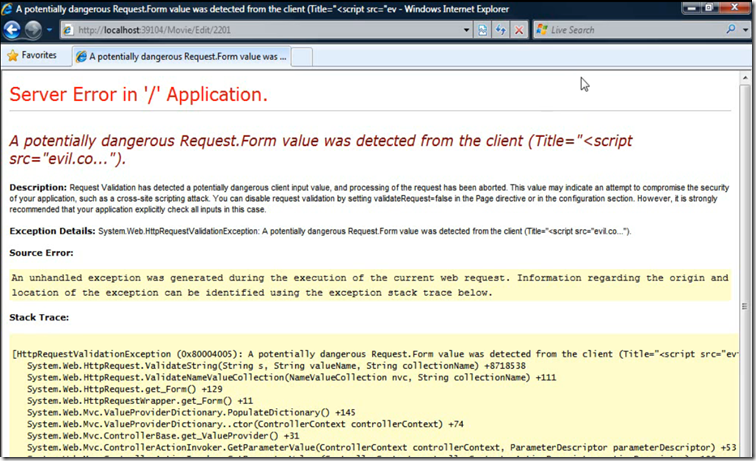
Task: Click the ValueProviderDictionary..ctor stack line
Action: click(x=245, y=424)
